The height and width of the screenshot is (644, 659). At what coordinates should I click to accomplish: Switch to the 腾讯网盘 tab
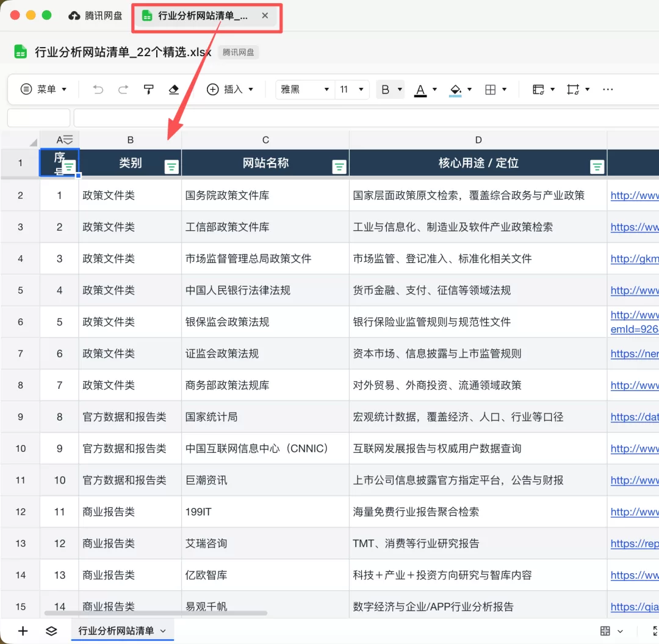pos(95,15)
